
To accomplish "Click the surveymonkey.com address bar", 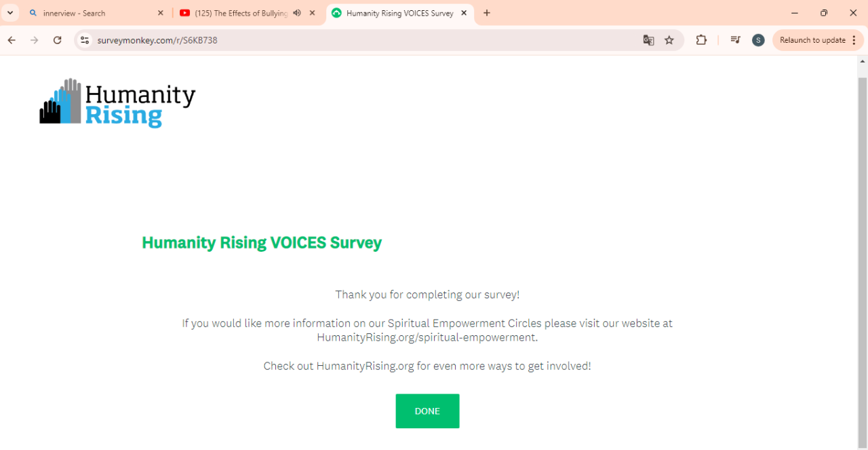I will tap(339, 40).
